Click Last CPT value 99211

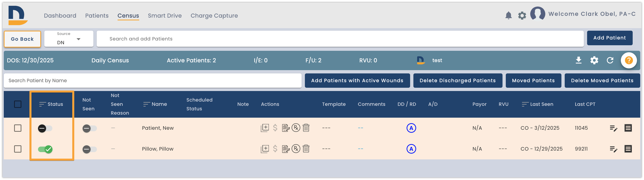(x=581, y=149)
